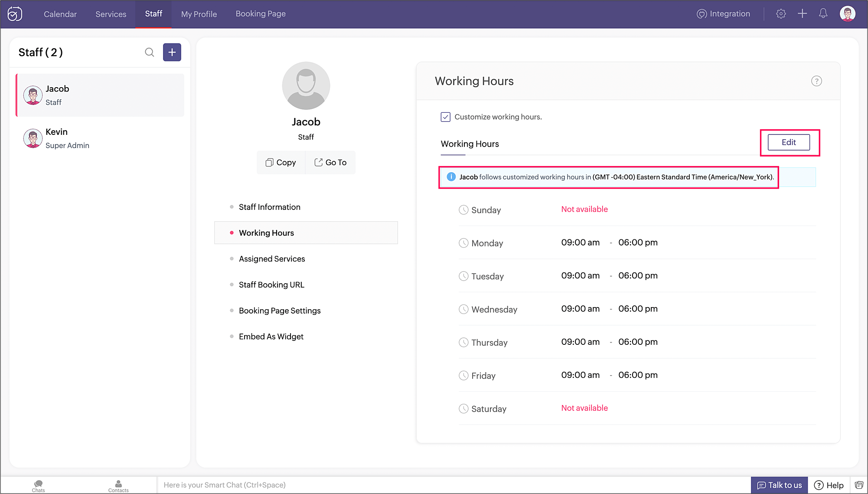The height and width of the screenshot is (494, 868).
Task: Click Edit working hours button
Action: click(788, 142)
